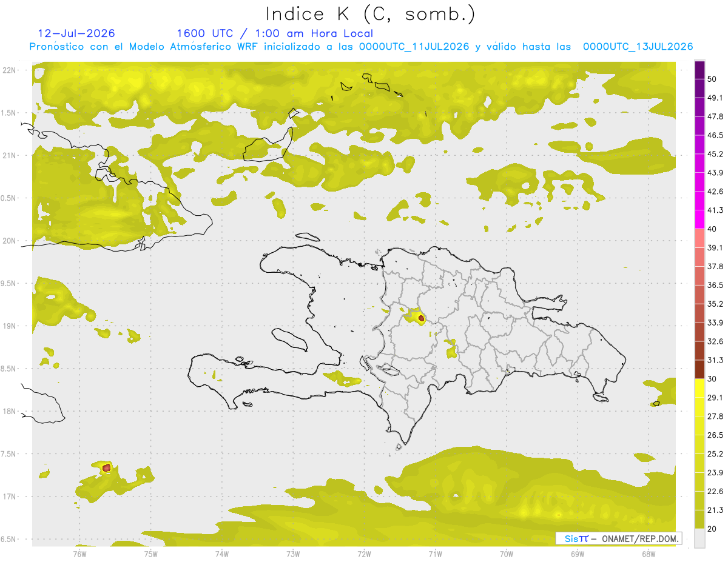728x562 pixels.
Task: Click the colorbar value 40
Action: click(x=712, y=229)
